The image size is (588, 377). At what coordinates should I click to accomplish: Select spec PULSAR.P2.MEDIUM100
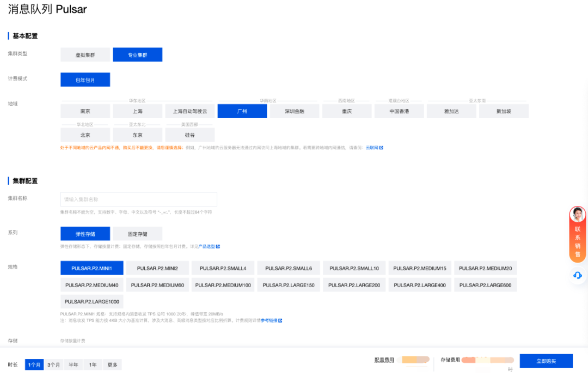pyautogui.click(x=223, y=285)
